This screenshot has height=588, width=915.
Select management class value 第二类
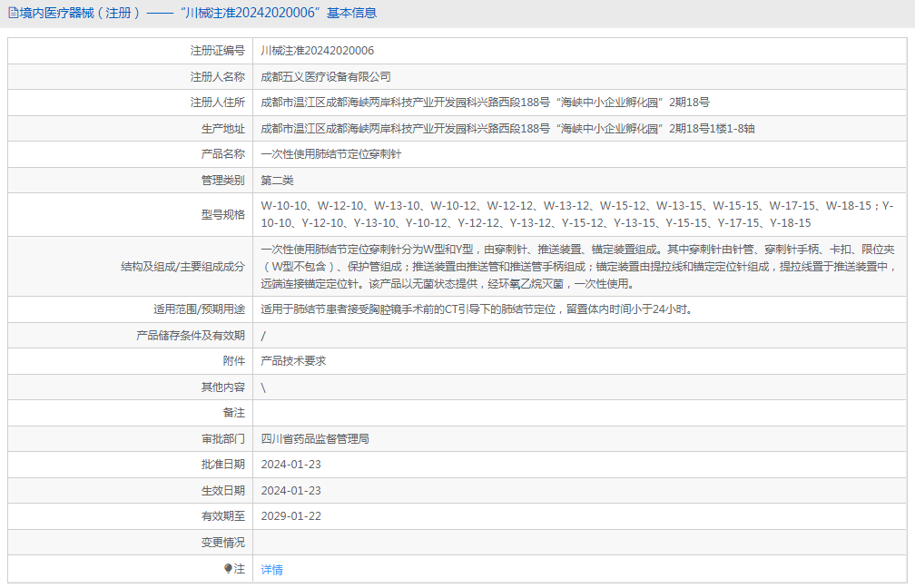pos(277,181)
